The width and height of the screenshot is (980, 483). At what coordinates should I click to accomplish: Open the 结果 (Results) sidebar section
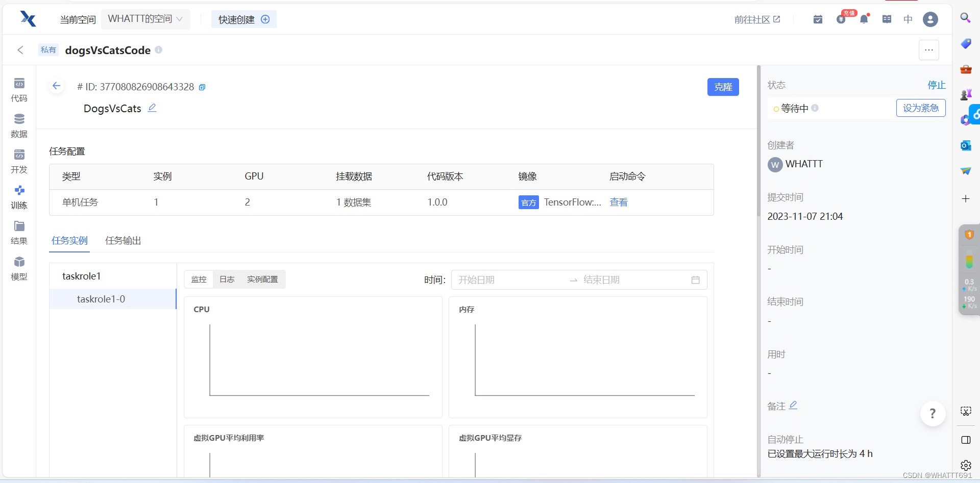[19, 233]
